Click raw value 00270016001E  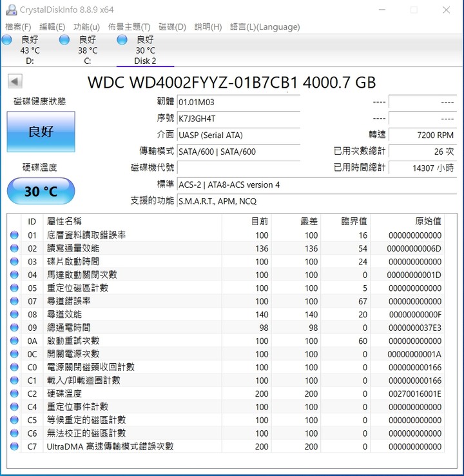tap(415, 393)
